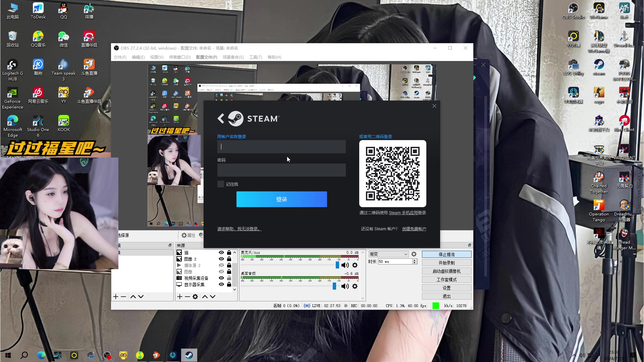Open Windows Start menu
Viewport: 644px width, 362px height.
(8, 355)
